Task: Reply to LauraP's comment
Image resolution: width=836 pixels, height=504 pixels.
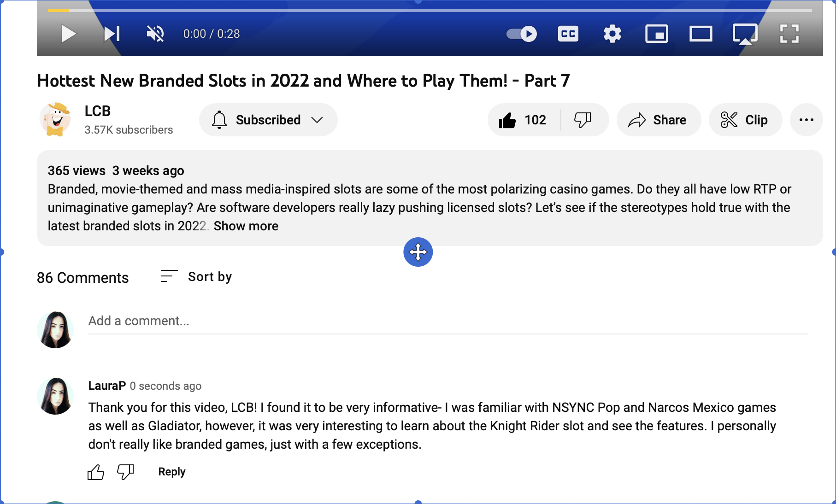Action: click(172, 472)
